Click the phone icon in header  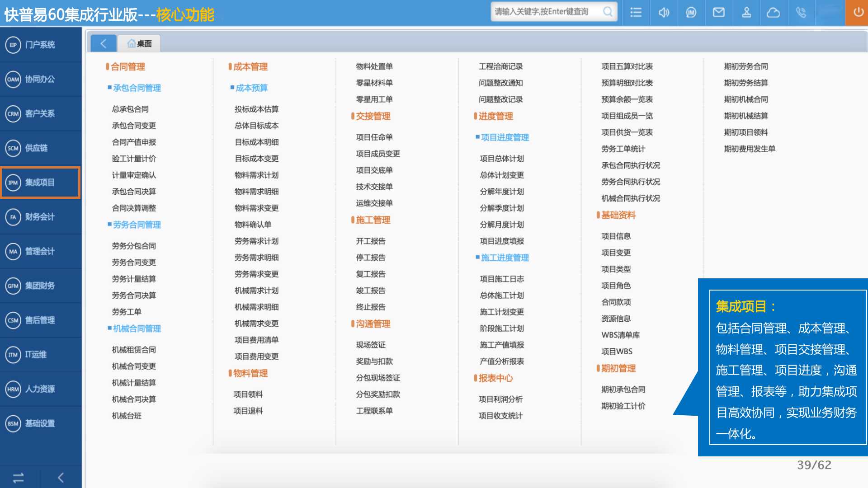tap(801, 12)
